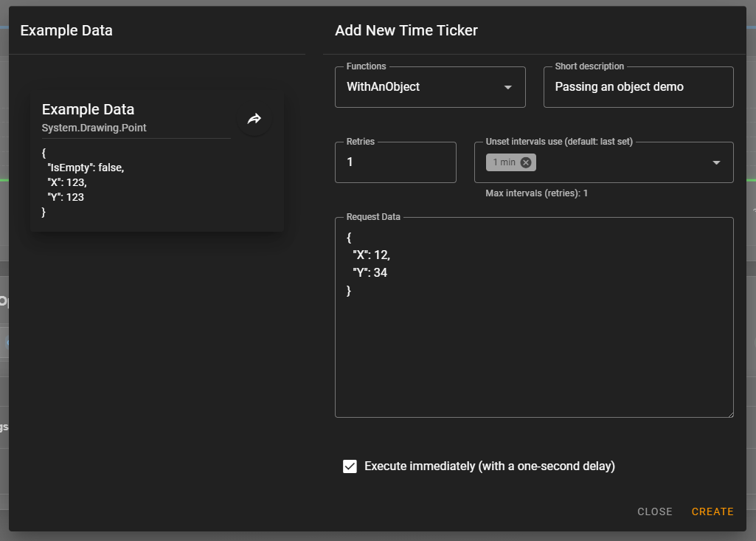Viewport: 756px width, 541px height.
Task: Focus the Short description field
Action: pyautogui.click(x=638, y=87)
